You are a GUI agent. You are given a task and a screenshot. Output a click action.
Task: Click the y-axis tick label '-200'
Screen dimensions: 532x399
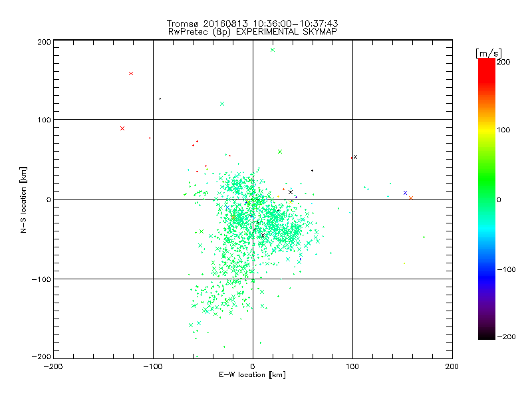coord(41,356)
